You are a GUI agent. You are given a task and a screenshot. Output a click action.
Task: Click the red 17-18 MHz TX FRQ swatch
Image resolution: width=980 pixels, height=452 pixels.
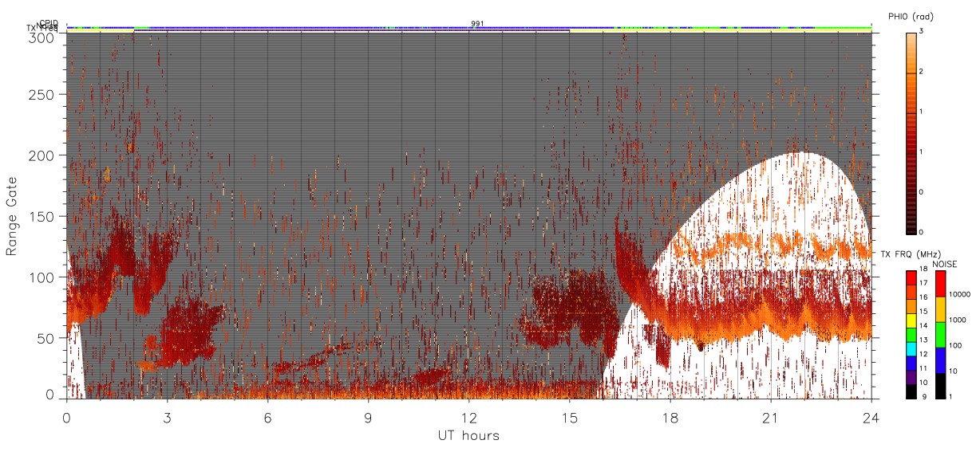point(911,277)
